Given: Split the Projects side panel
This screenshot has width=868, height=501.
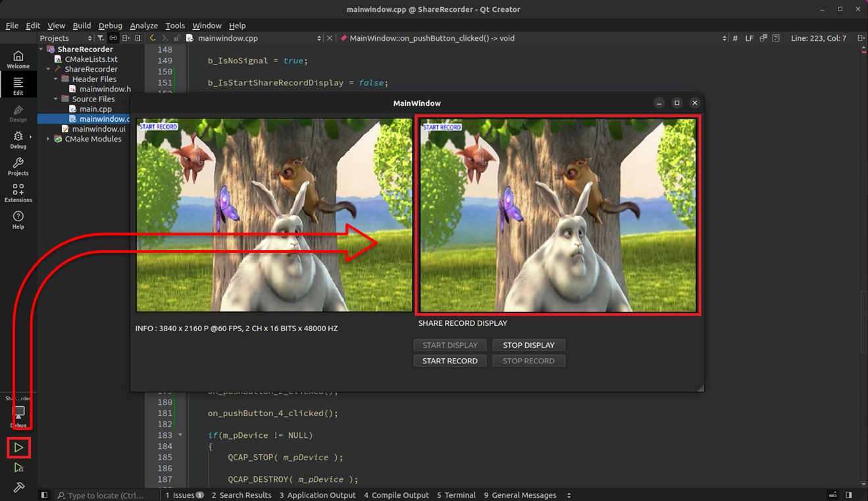Looking at the screenshot, I should [126, 38].
